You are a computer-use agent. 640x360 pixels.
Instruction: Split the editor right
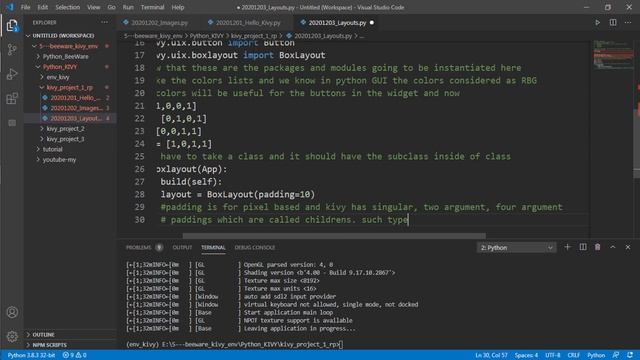[x=613, y=23]
